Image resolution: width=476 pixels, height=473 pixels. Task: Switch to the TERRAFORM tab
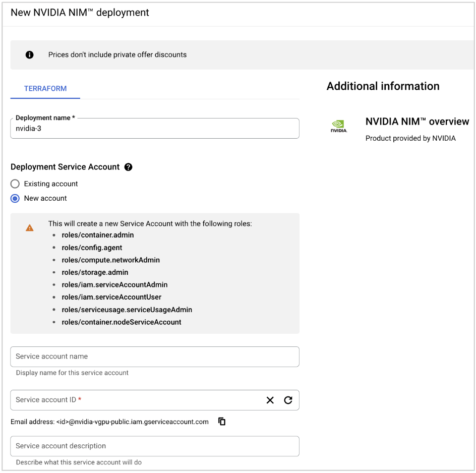(45, 89)
